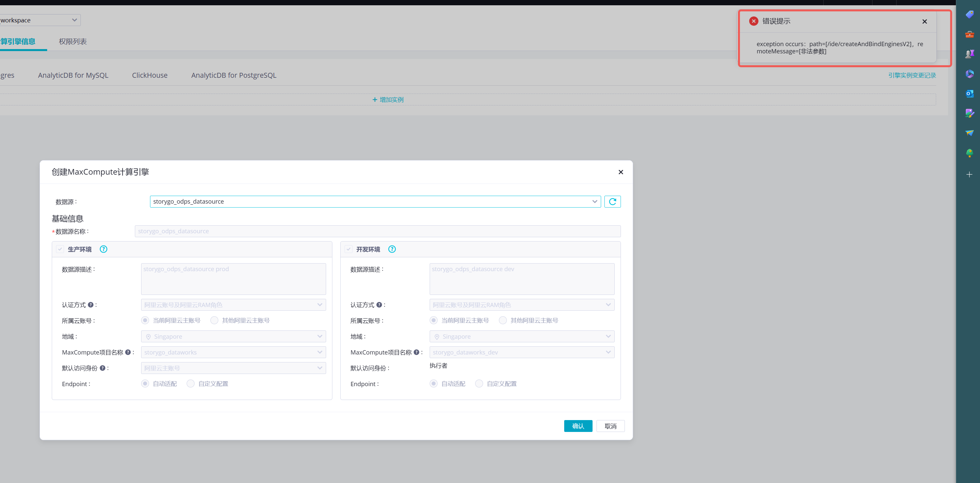Click the help icon next to 生产环境

click(x=104, y=249)
